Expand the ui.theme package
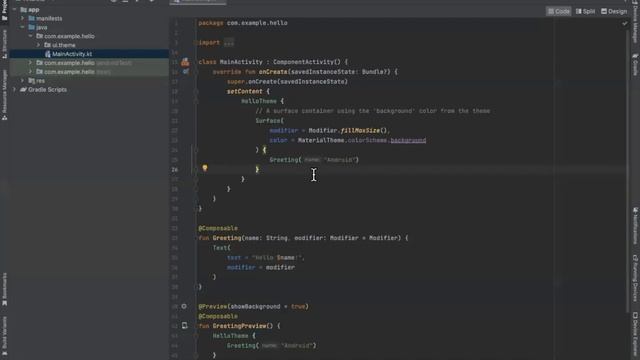 click(x=38, y=45)
